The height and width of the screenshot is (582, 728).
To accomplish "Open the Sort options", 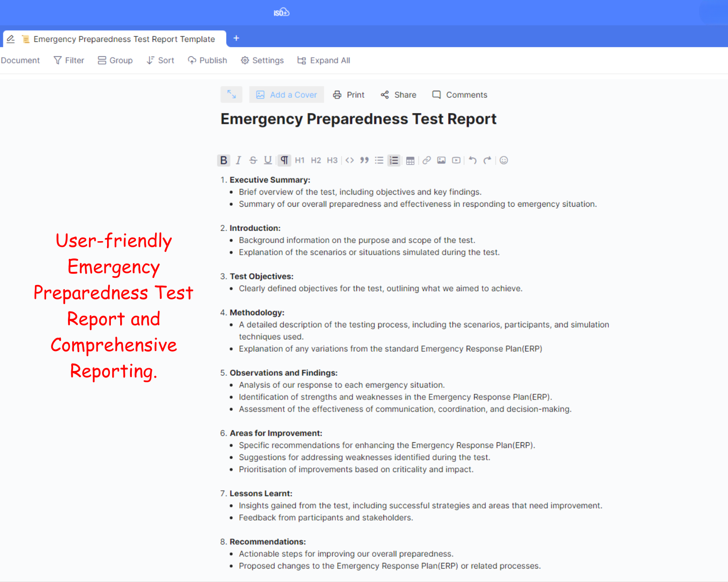I will 160,61.
